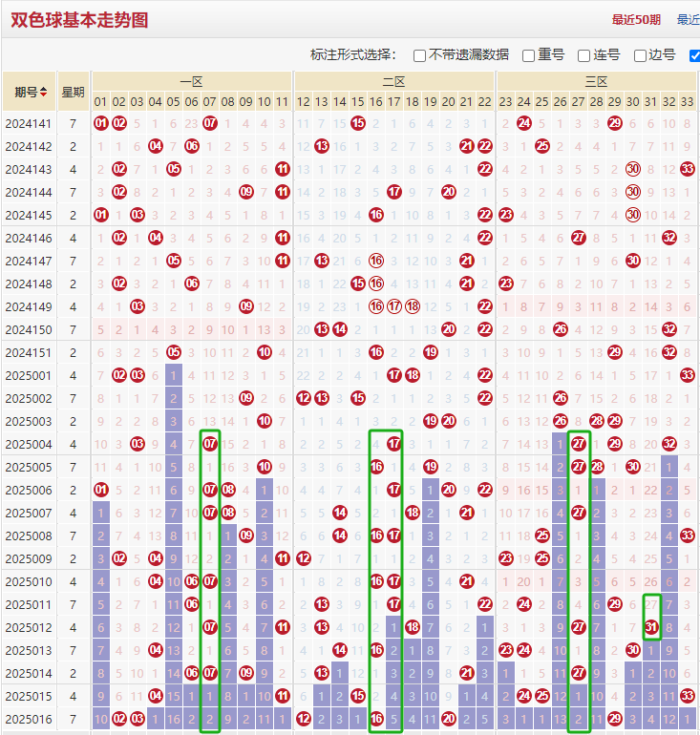Click red ball 22 in row 2024142
This screenshot has height=735, width=700.
tap(485, 146)
